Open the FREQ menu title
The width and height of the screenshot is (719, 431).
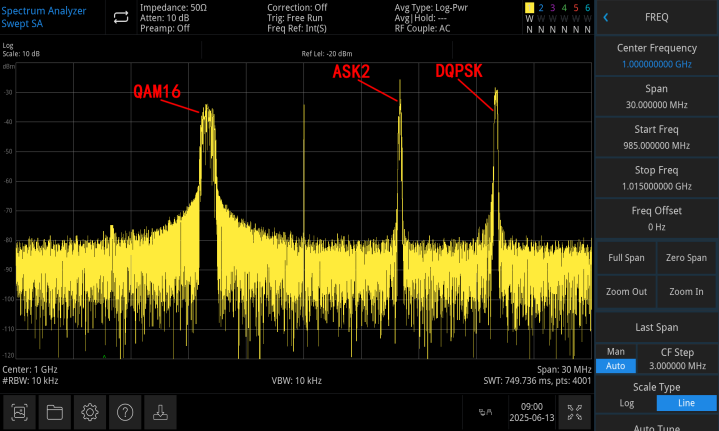coord(657,17)
